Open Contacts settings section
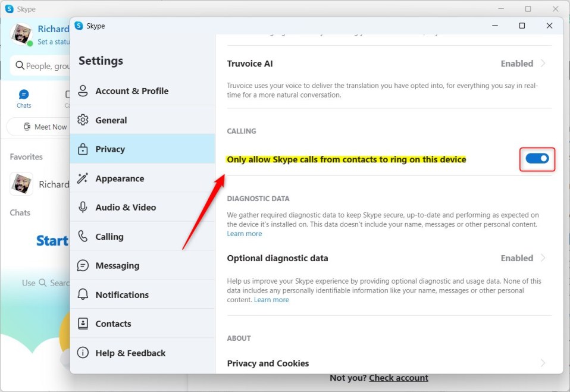This screenshot has height=392, width=570. click(143, 324)
